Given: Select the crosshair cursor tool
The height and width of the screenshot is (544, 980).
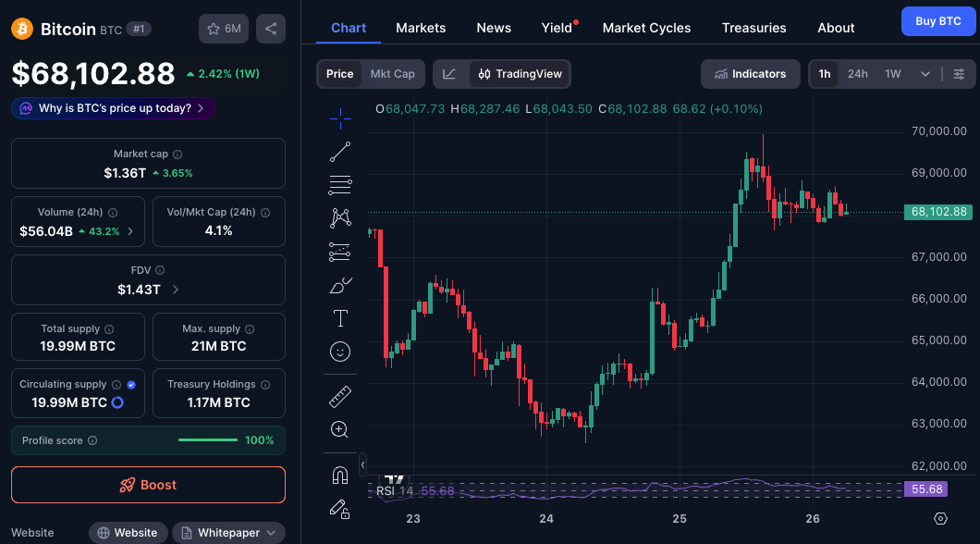Looking at the screenshot, I should tap(340, 118).
